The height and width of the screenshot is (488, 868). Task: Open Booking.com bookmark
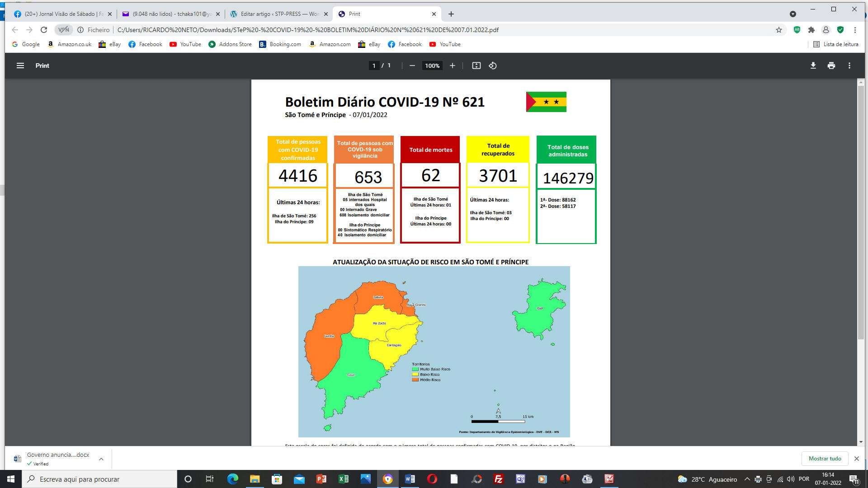pyautogui.click(x=280, y=44)
